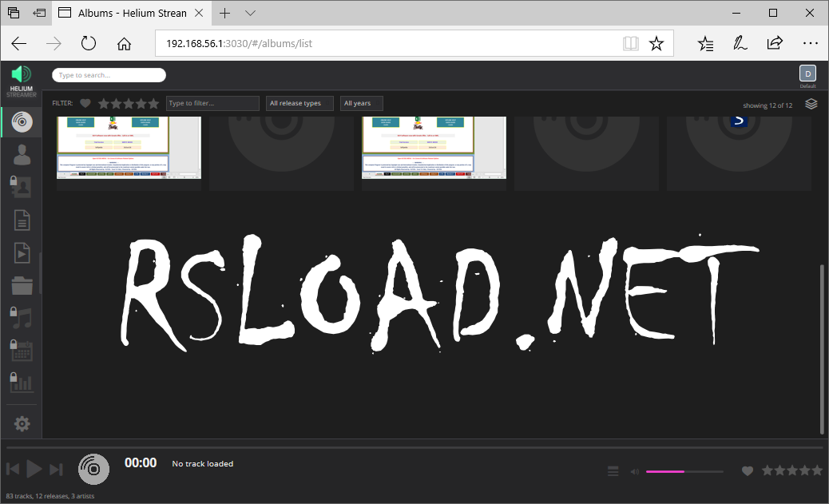Mark current track as favorite in player
829x504 pixels.
tap(747, 470)
